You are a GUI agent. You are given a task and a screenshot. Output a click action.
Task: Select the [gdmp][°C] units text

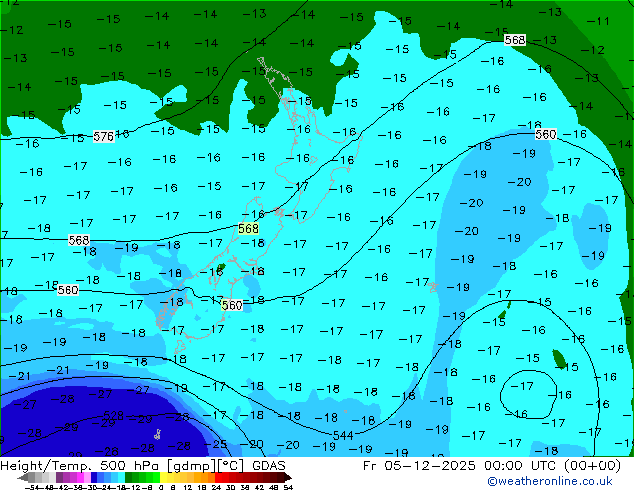[206, 466]
